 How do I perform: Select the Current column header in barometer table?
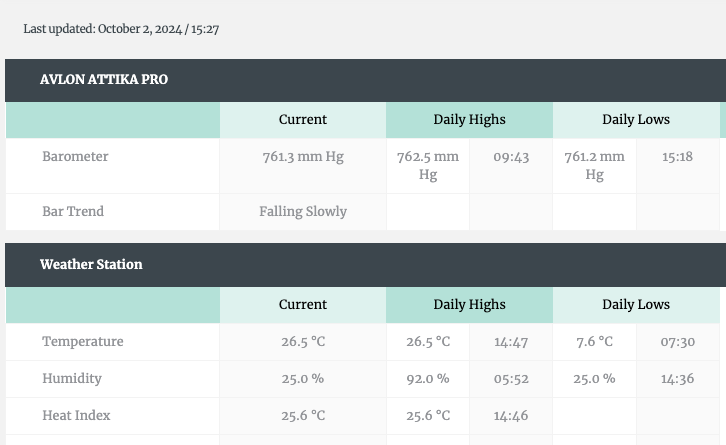[303, 119]
